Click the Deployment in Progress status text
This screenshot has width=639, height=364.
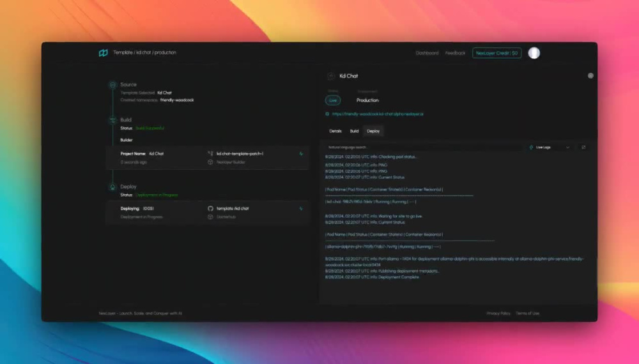[x=157, y=195]
